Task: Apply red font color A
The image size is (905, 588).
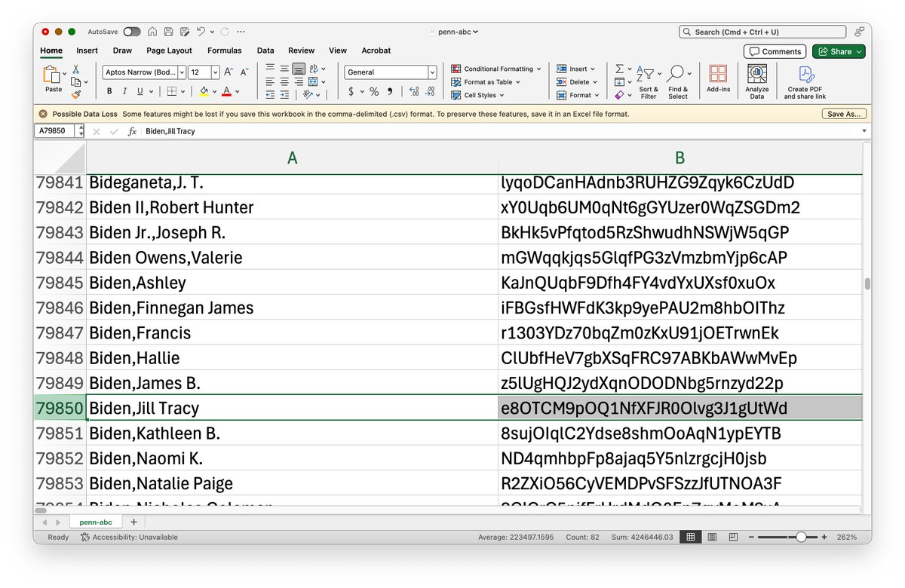Action: pos(226,91)
